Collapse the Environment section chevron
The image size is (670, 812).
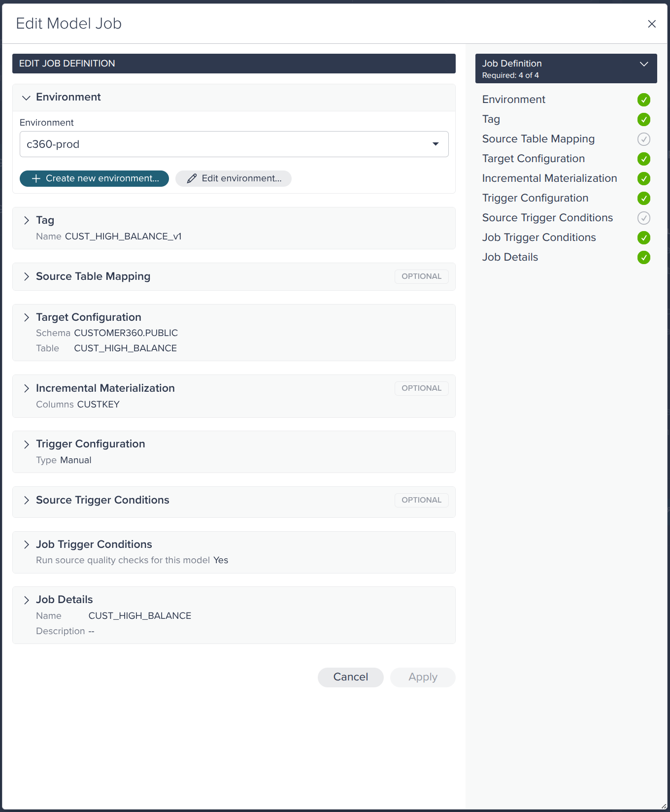pyautogui.click(x=26, y=98)
